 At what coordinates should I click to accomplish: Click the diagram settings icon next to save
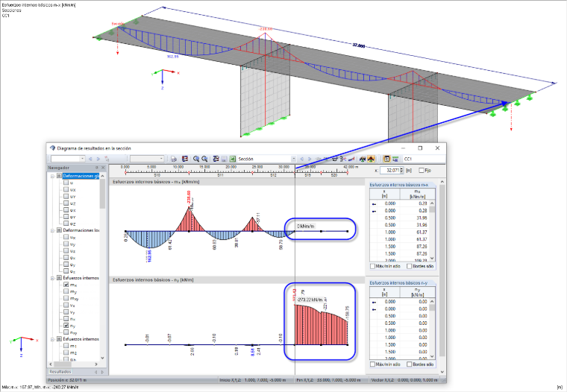tap(216, 159)
